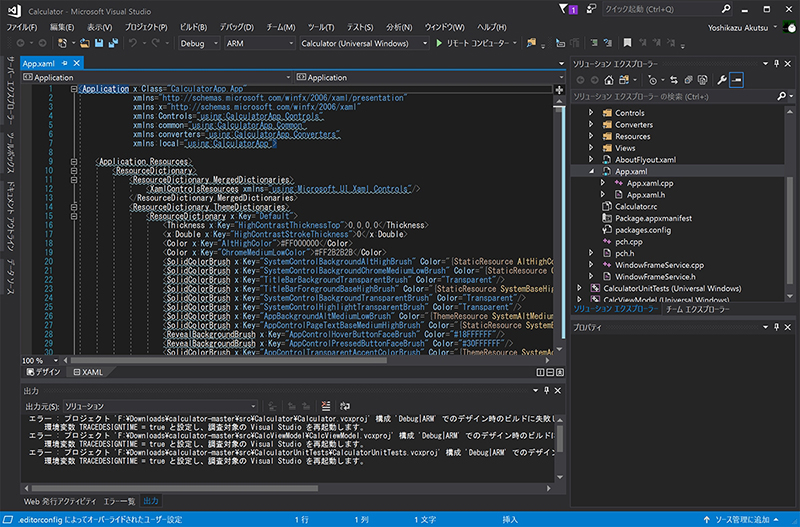
Task: Click Sync with Active Document icon
Action: [674, 80]
